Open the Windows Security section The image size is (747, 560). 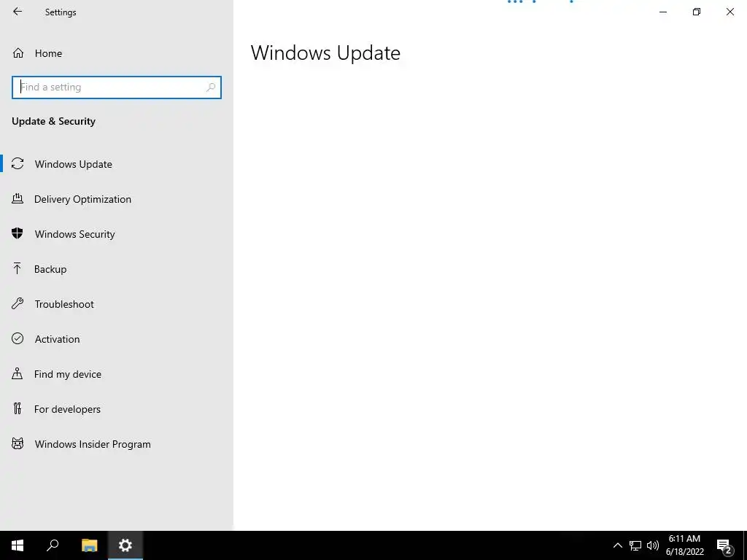coord(117,234)
